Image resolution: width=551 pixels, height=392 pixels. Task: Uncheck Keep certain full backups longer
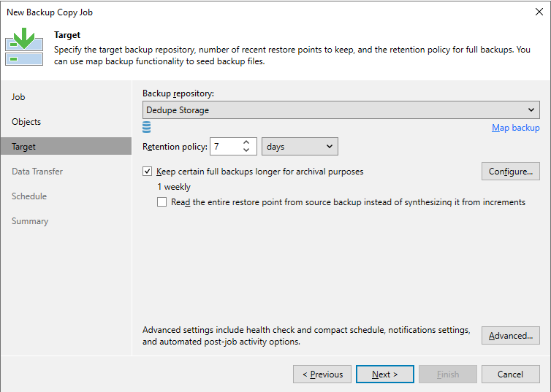pyautogui.click(x=148, y=172)
